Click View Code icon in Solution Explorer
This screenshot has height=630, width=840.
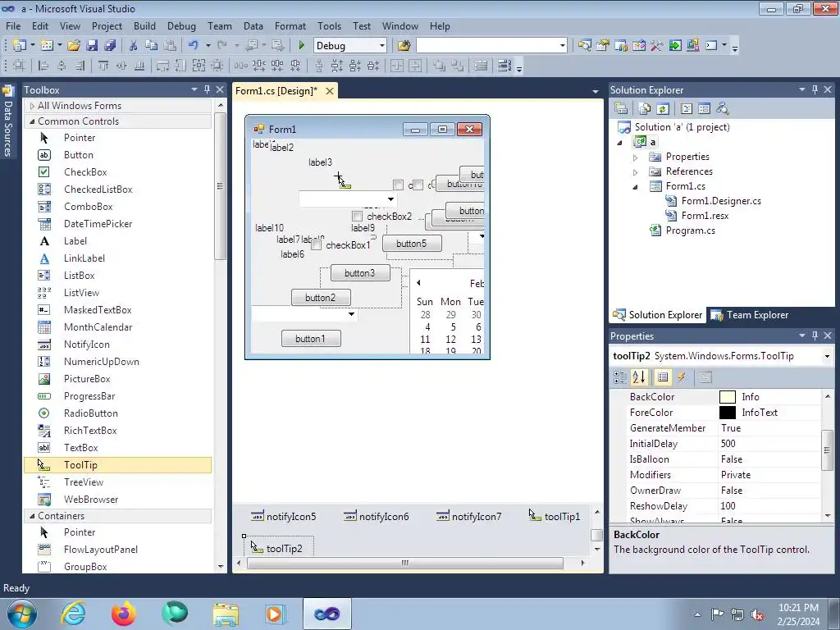coord(687,109)
